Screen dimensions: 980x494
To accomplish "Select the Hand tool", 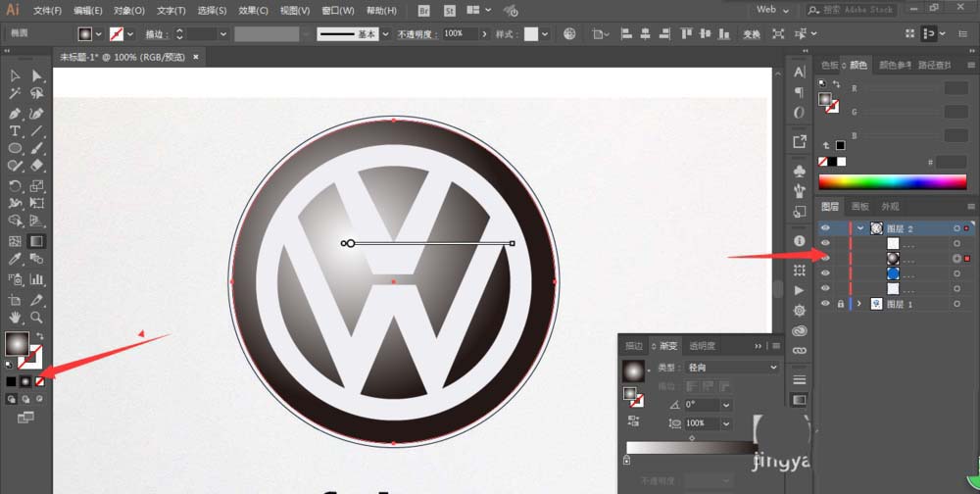I will point(15,318).
